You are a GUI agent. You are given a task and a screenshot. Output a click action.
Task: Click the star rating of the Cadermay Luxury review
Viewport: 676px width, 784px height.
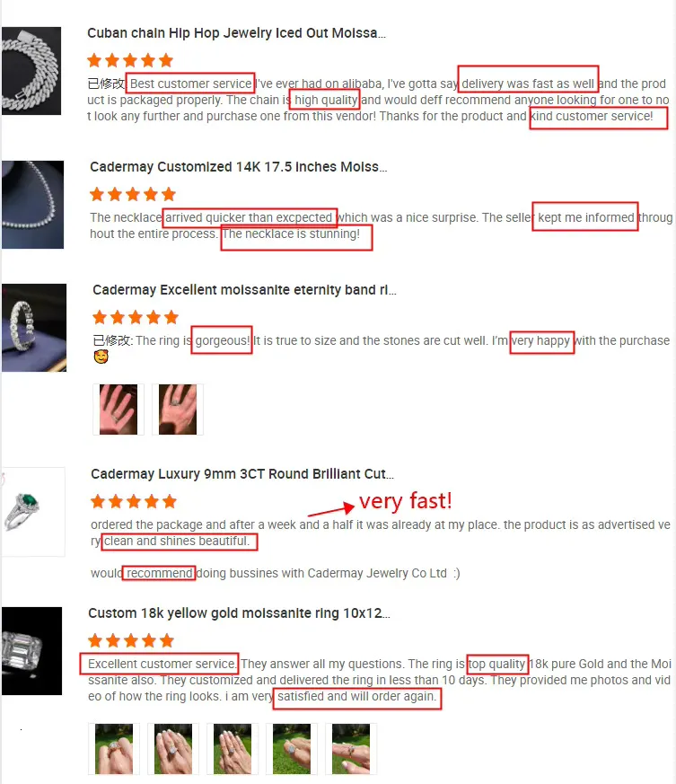tap(134, 501)
